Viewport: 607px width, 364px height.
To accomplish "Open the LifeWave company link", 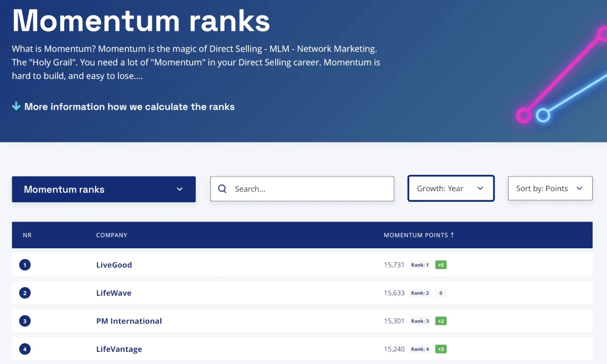I will (114, 293).
